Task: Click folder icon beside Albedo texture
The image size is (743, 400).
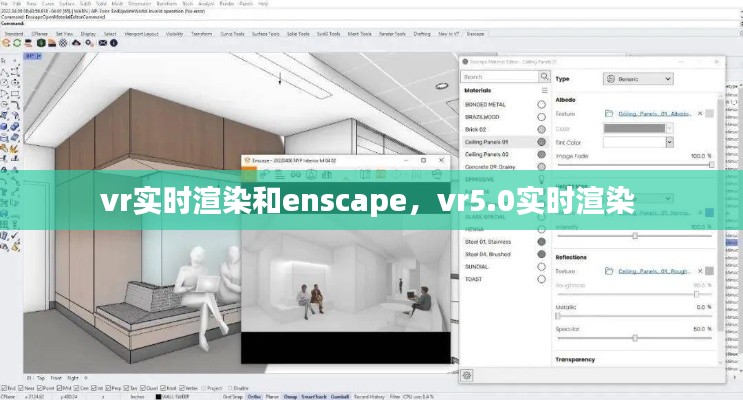Action: 609,114
